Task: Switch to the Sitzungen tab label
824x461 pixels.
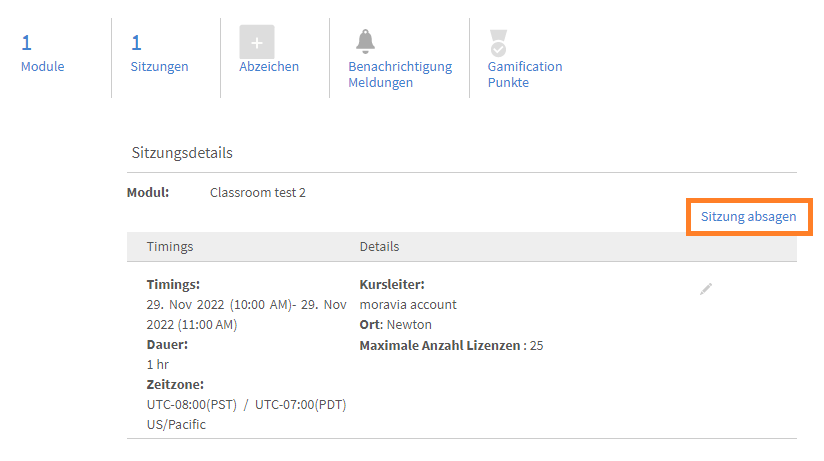Action: (x=159, y=67)
